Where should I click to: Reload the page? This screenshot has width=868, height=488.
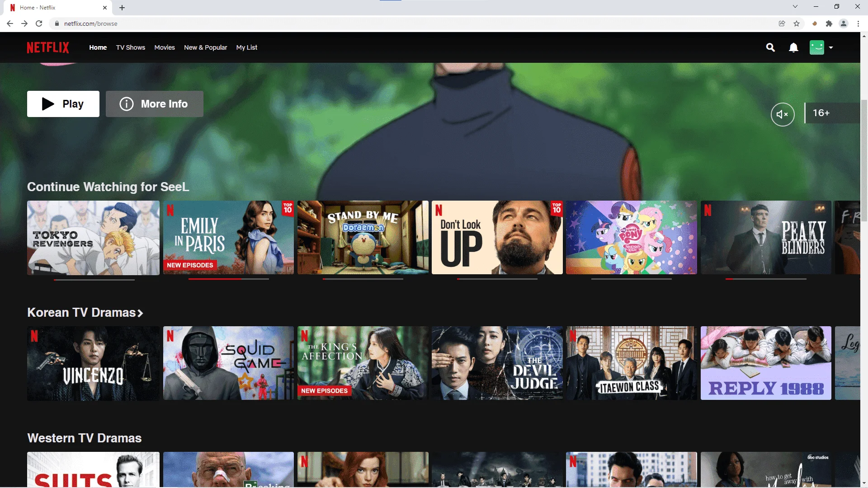pyautogui.click(x=39, y=23)
